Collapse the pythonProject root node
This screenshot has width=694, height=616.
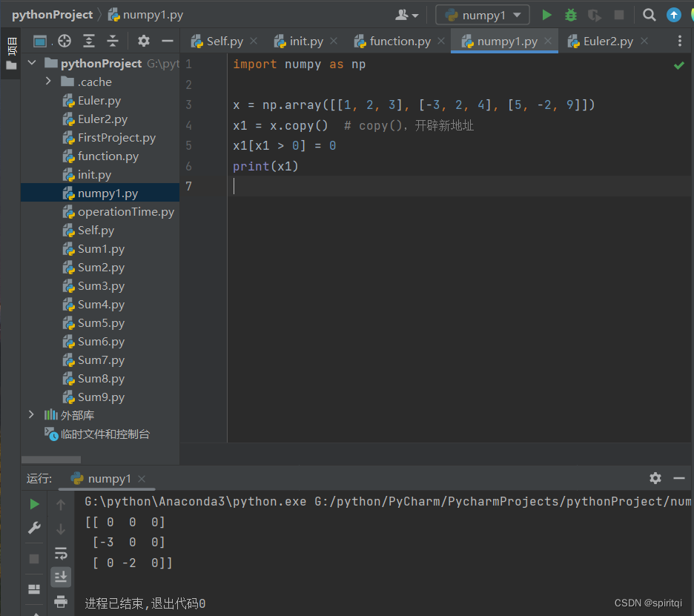[32, 63]
